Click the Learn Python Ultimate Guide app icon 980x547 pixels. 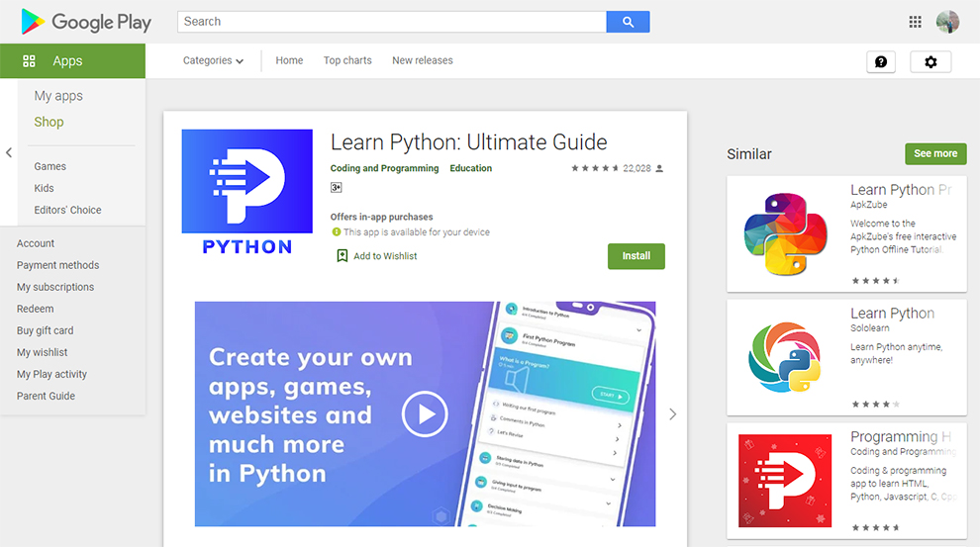(246, 192)
